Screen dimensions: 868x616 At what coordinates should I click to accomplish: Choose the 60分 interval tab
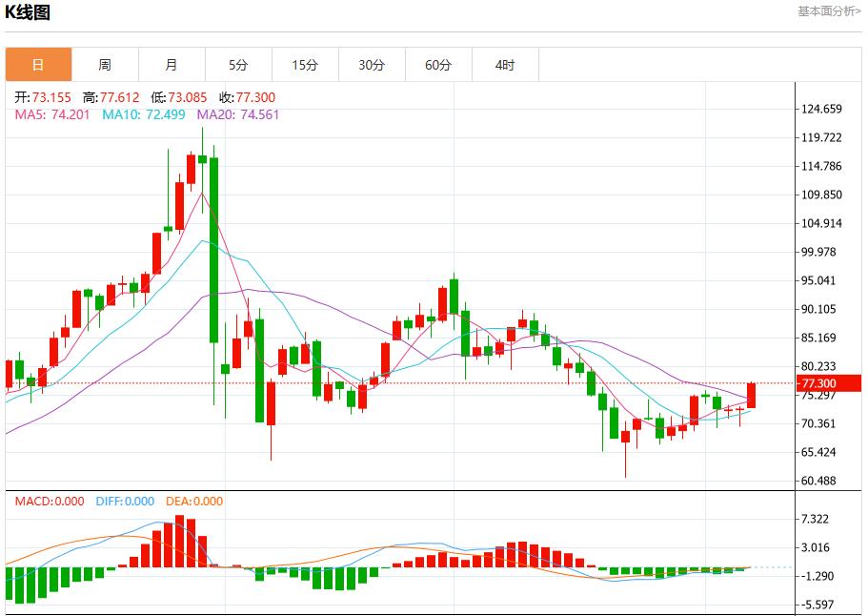tap(438, 65)
